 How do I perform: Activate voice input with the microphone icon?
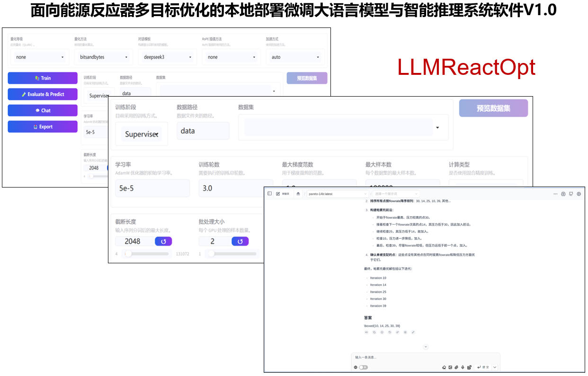(x=463, y=367)
